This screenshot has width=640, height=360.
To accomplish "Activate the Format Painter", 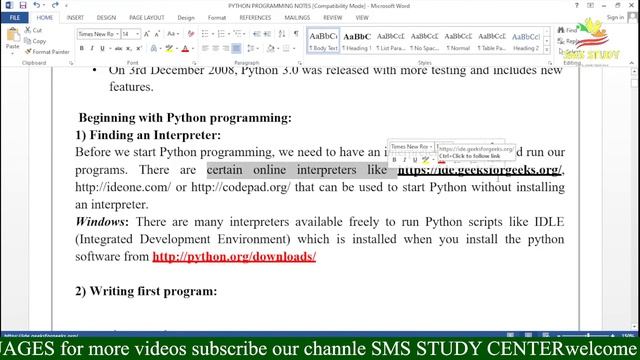I will point(47,52).
